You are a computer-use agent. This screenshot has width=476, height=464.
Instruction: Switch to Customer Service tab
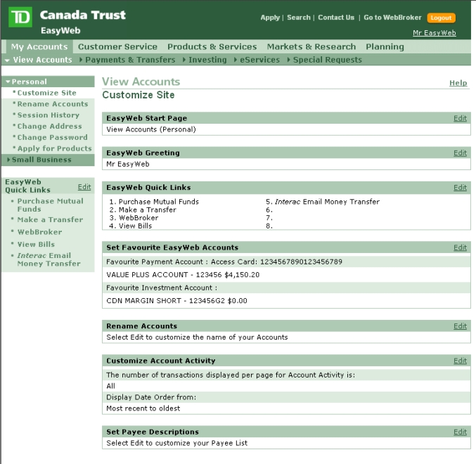coord(117,46)
